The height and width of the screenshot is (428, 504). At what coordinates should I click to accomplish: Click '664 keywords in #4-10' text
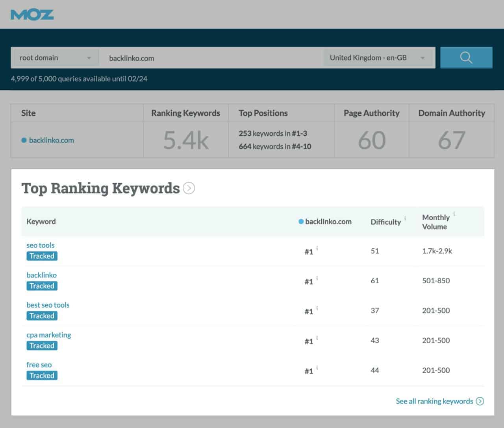(x=275, y=146)
